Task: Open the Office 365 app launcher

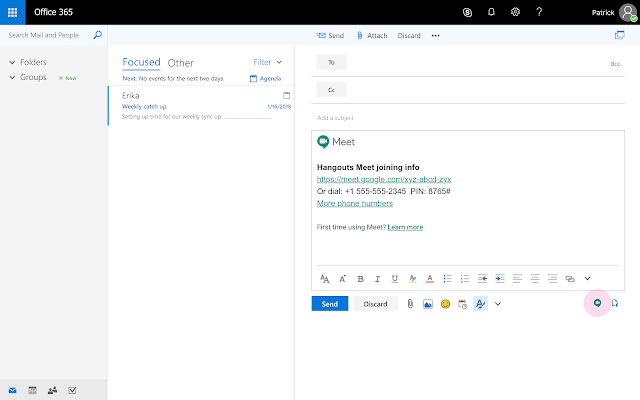Action: [x=14, y=13]
